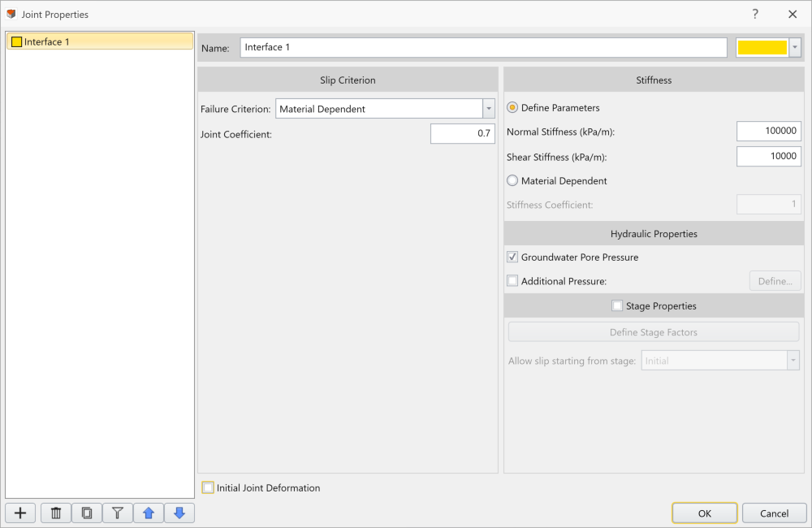Enable Stage Properties checkbox
The width and height of the screenshot is (812, 528).
[617, 305]
